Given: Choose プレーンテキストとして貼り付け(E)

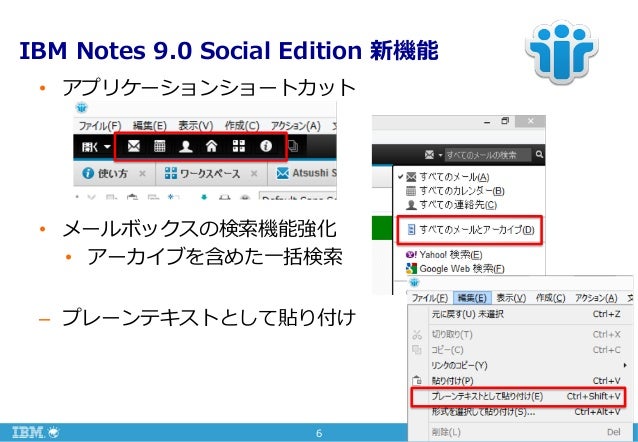Looking at the screenshot, I should click(518, 396).
